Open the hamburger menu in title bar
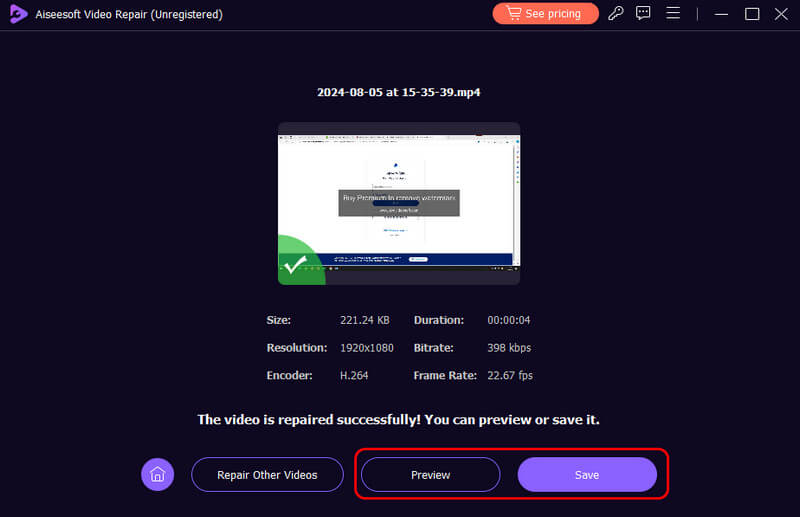The height and width of the screenshot is (517, 800). pos(673,14)
